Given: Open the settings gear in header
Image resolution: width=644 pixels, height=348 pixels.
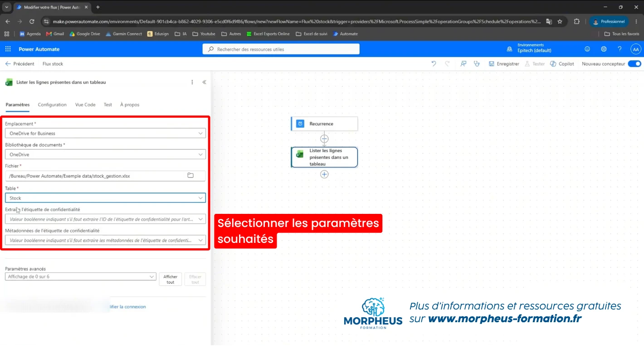Looking at the screenshot, I should point(604,49).
